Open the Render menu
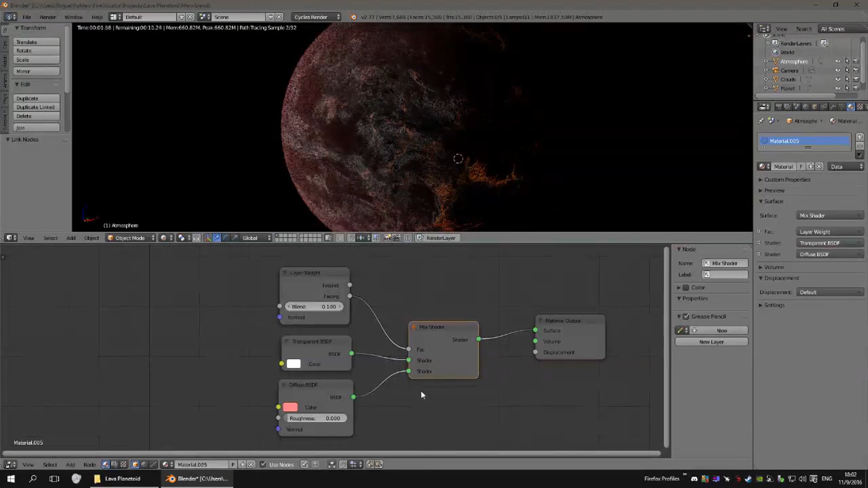This screenshot has height=488, width=868. (47, 17)
